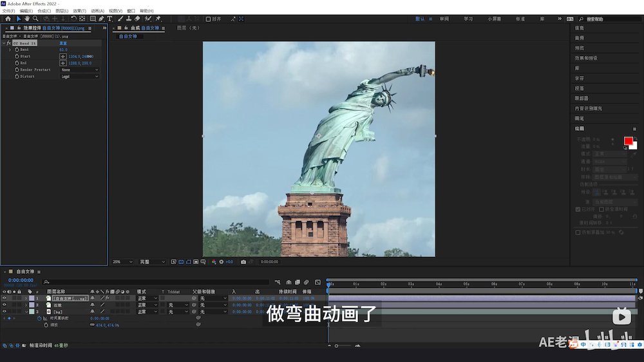Image resolution: width=644 pixels, height=362 pixels.
Task: Click the Bend value 63.0
Action: pyautogui.click(x=63, y=50)
